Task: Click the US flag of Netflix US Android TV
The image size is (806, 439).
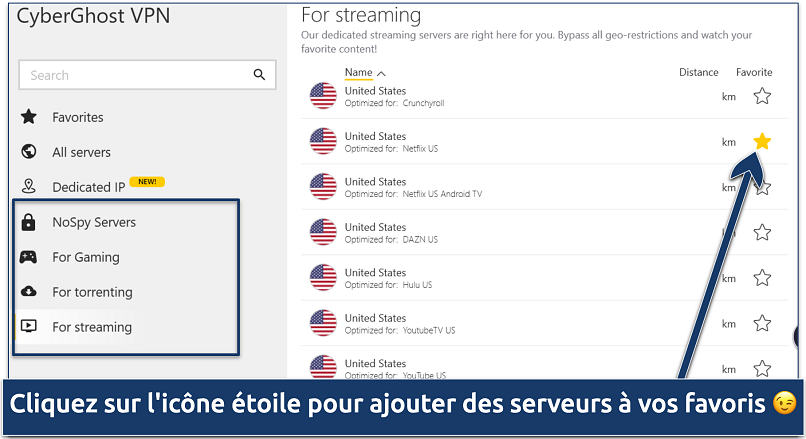Action: pos(323,187)
